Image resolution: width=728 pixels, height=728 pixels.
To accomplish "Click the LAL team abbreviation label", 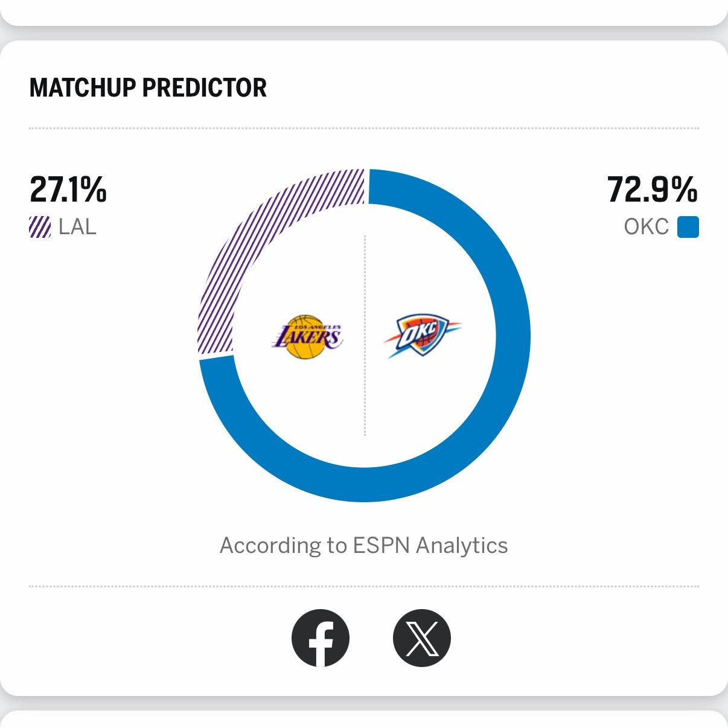I will (77, 227).
